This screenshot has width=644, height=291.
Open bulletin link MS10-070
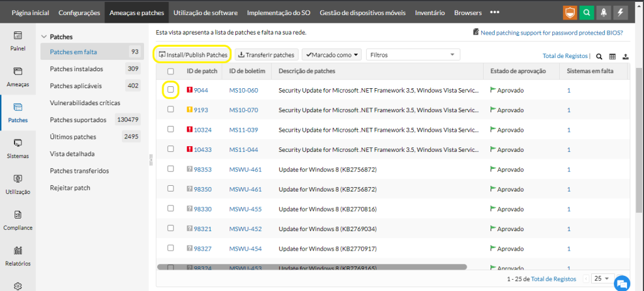pyautogui.click(x=243, y=110)
